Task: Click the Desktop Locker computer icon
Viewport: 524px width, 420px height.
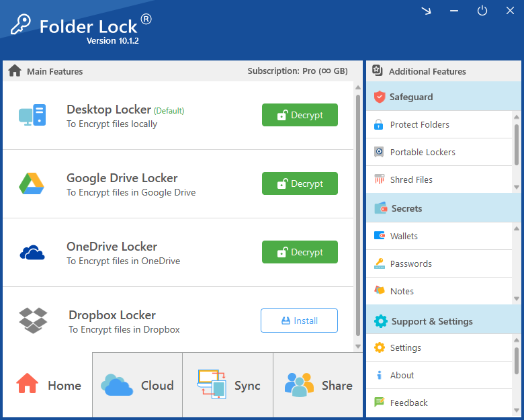Action: (x=32, y=116)
